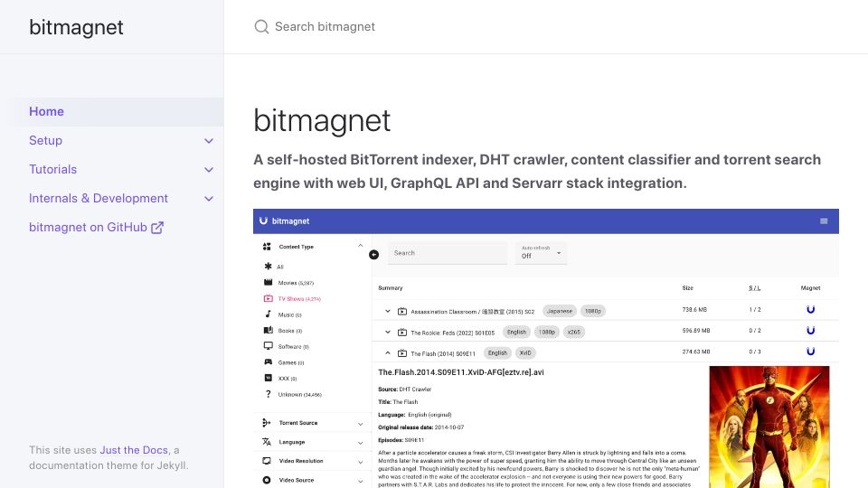
Task: Click the Content Type category icon
Action: (x=267, y=246)
